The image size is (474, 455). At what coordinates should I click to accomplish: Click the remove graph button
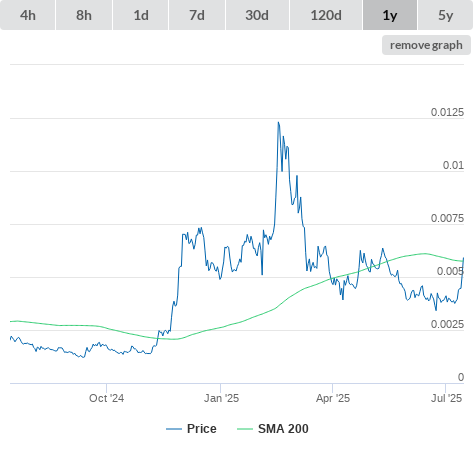426,45
